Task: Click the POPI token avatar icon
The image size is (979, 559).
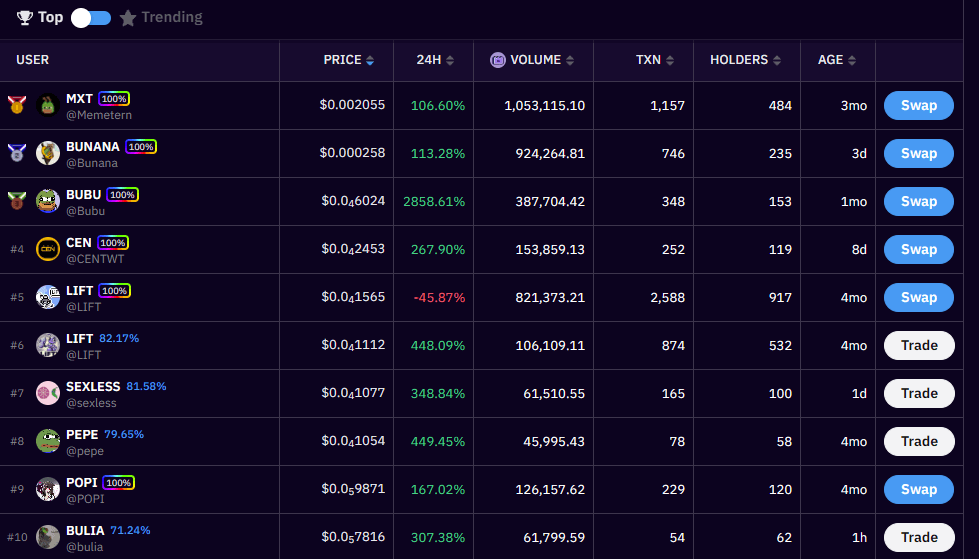Action: [48, 489]
